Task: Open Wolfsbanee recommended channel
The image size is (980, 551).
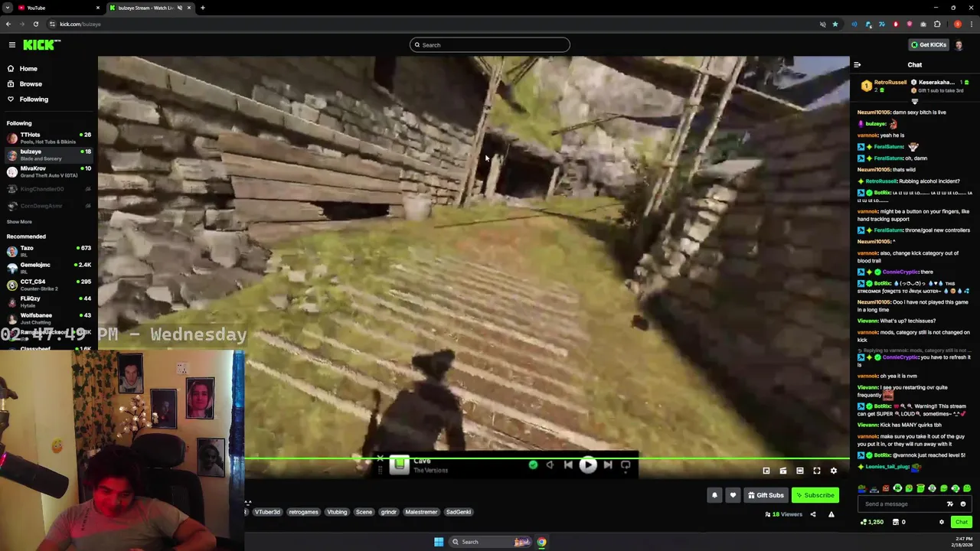Action: 49,318
